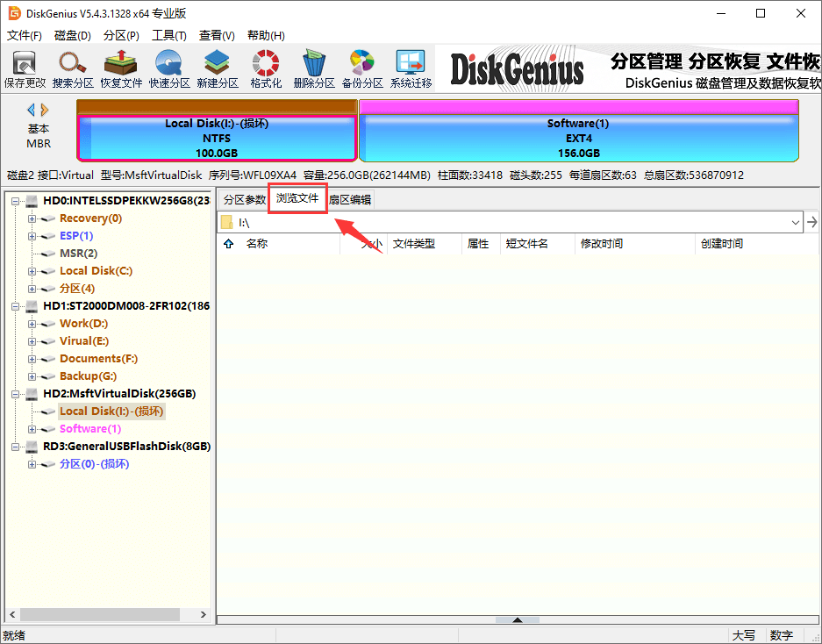The width and height of the screenshot is (822, 644).
Task: Select Local Disk(I:)-(损坏) in the tree
Action: (x=111, y=411)
